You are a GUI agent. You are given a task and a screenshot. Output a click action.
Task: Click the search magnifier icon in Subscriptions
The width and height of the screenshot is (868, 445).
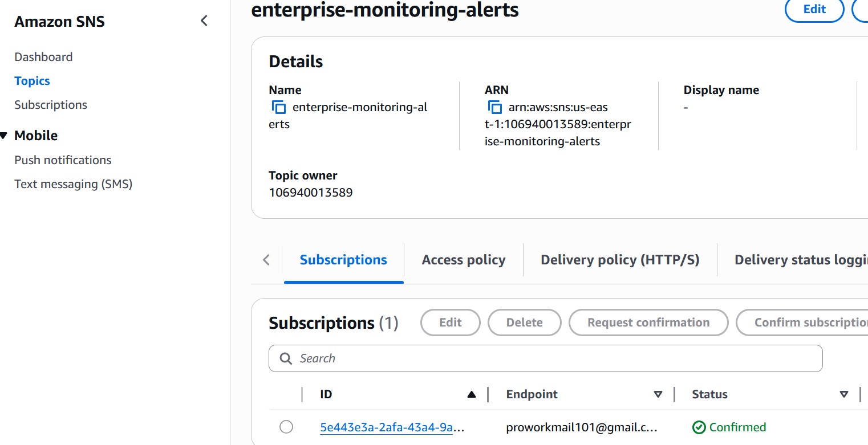[286, 358]
